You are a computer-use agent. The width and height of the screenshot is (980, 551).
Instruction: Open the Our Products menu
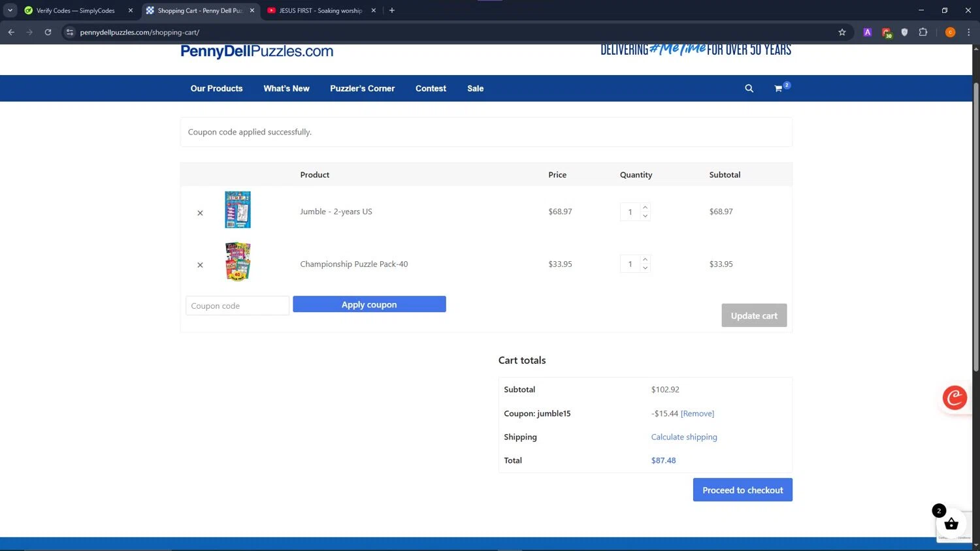coord(216,89)
